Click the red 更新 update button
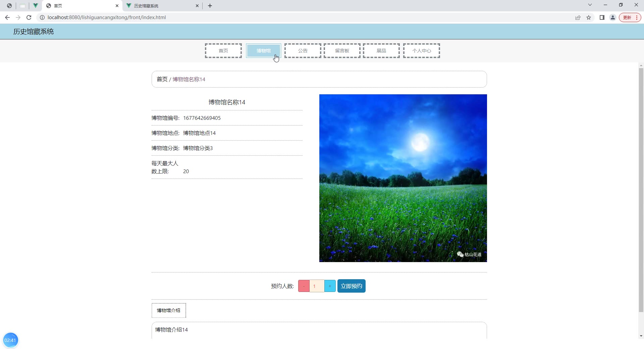 click(x=630, y=17)
